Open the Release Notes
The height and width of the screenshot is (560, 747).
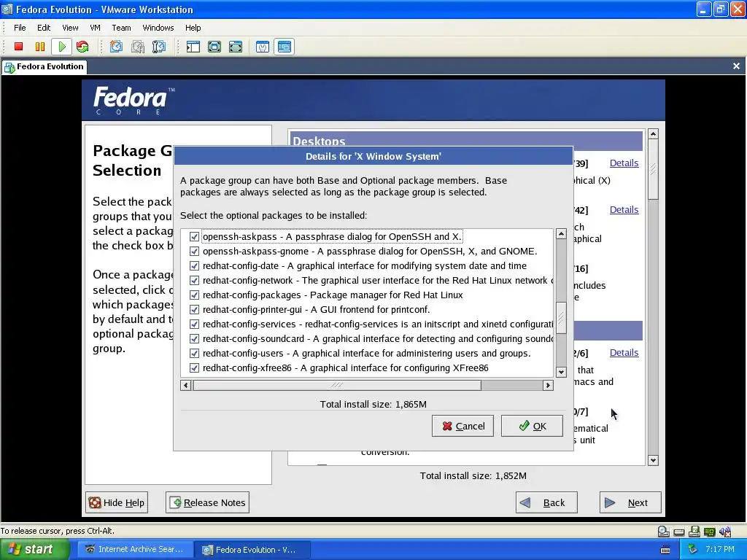tap(207, 502)
